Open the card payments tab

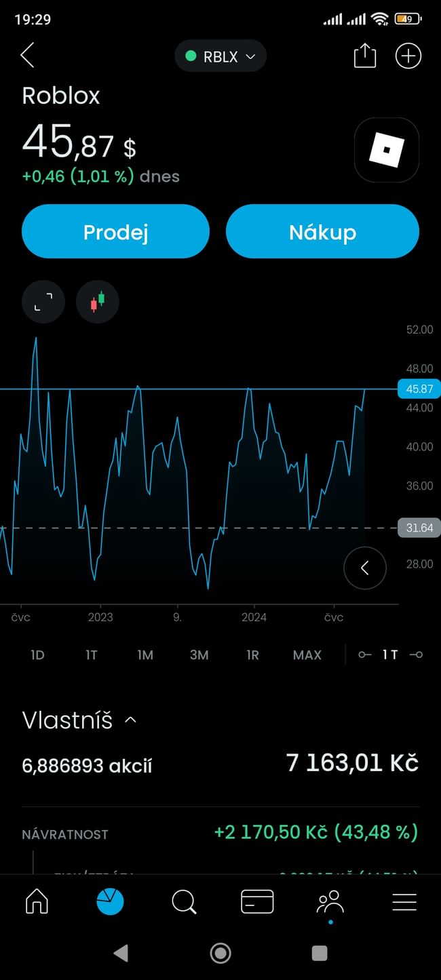click(257, 901)
